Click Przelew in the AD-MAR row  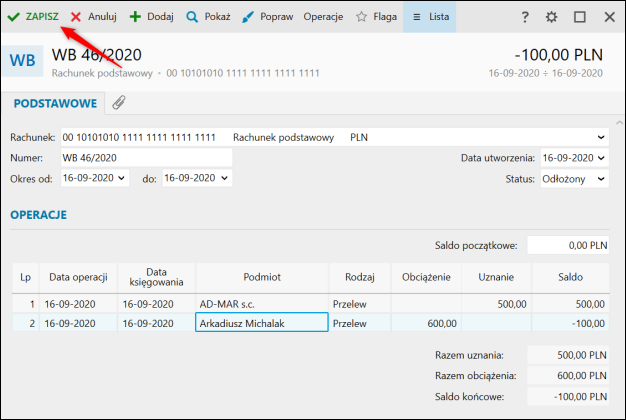click(x=360, y=304)
